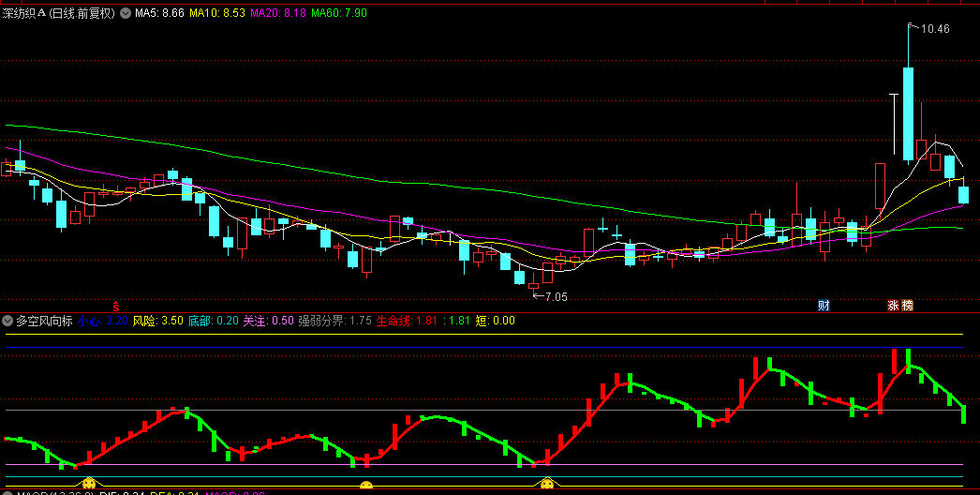Viewport: 980px width, 495px height.
Task: Click the 关注: 0.50 value
Action: [x=269, y=321]
